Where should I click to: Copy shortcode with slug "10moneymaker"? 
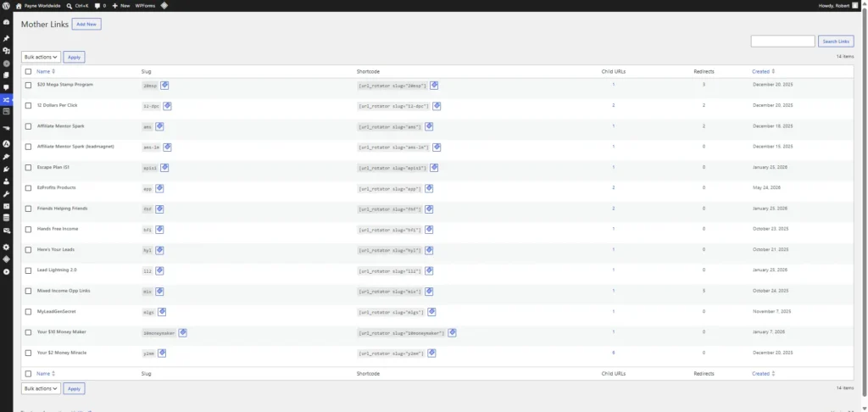452,333
